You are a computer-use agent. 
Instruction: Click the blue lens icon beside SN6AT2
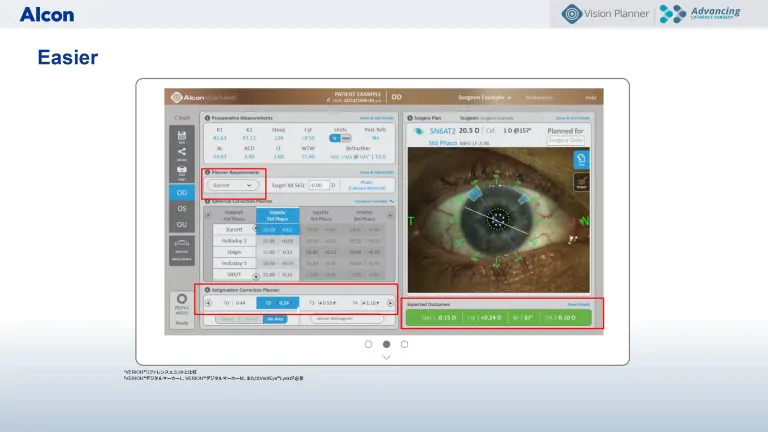(418, 131)
